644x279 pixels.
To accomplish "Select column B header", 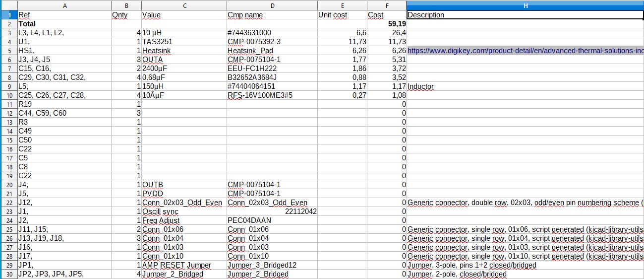I will coord(126,5).
